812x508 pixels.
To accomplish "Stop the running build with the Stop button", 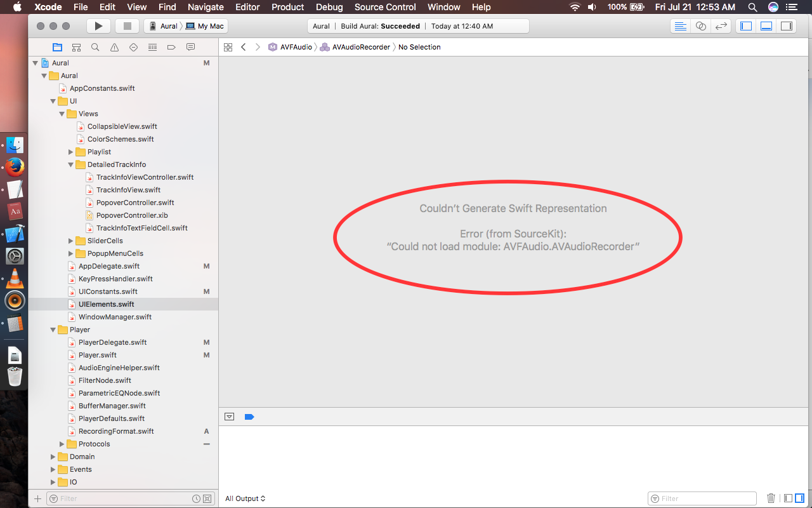I will tap(127, 26).
